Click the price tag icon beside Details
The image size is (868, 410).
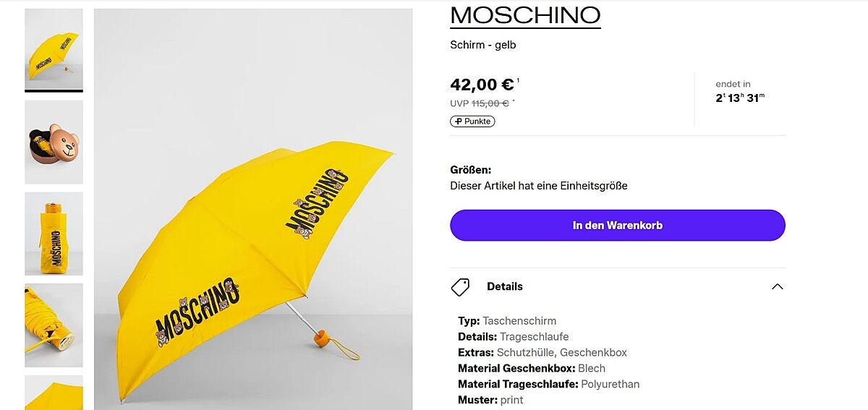(460, 287)
